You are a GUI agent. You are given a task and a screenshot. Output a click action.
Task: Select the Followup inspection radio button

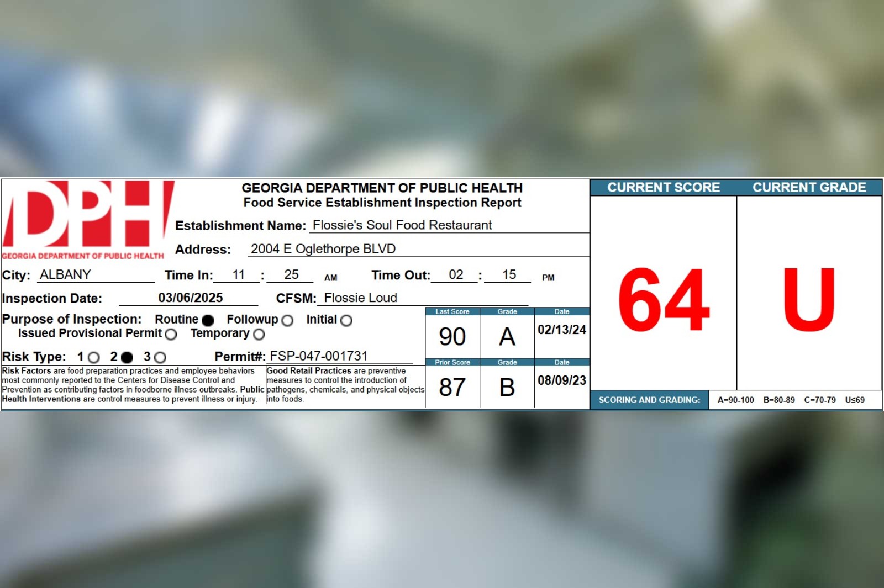tap(288, 320)
